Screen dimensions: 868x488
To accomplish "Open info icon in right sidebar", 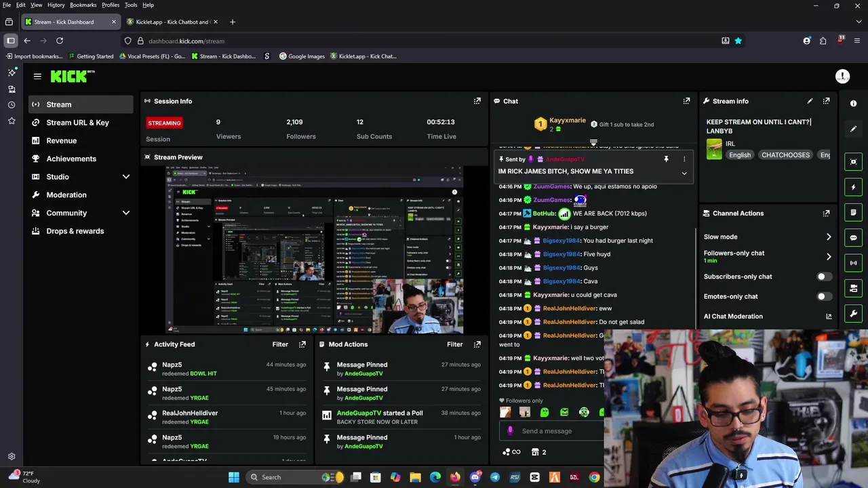I will [x=854, y=104].
